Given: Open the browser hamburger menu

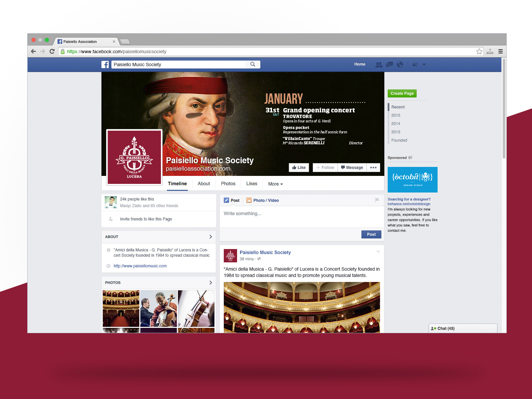Looking at the screenshot, I should [500, 51].
